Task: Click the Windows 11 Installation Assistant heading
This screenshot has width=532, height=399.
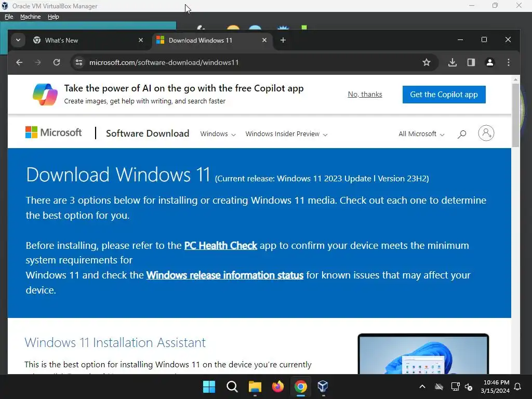Action: [115, 342]
